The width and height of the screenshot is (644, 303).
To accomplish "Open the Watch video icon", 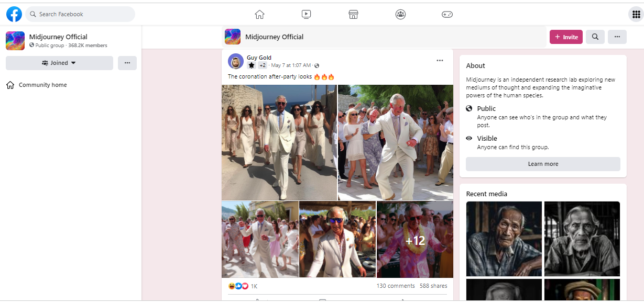I will pyautogui.click(x=307, y=14).
